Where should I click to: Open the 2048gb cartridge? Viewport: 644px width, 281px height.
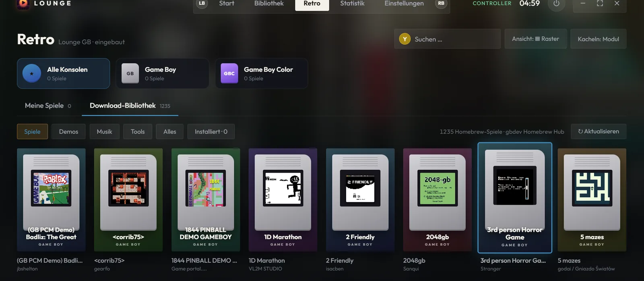click(438, 200)
